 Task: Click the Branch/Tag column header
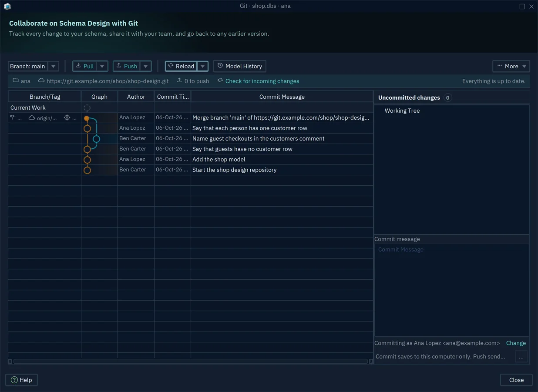point(45,97)
